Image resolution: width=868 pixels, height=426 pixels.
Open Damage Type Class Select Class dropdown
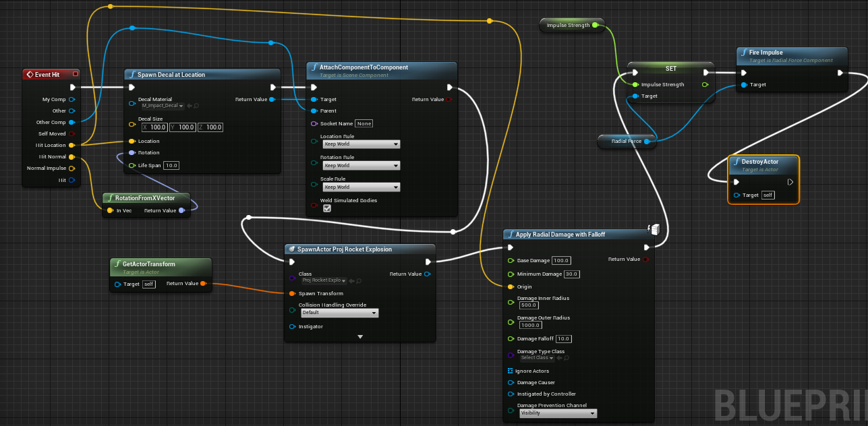pos(538,358)
